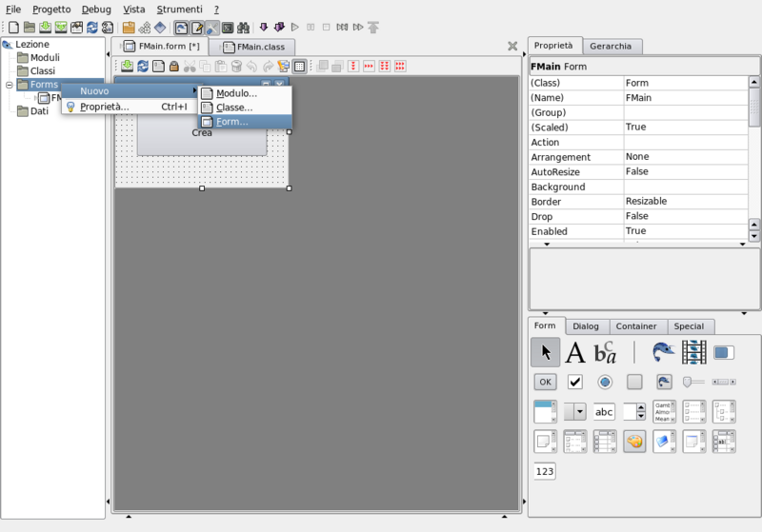
Task: Click the properties list scrollbar up arrow
Action: (753, 82)
